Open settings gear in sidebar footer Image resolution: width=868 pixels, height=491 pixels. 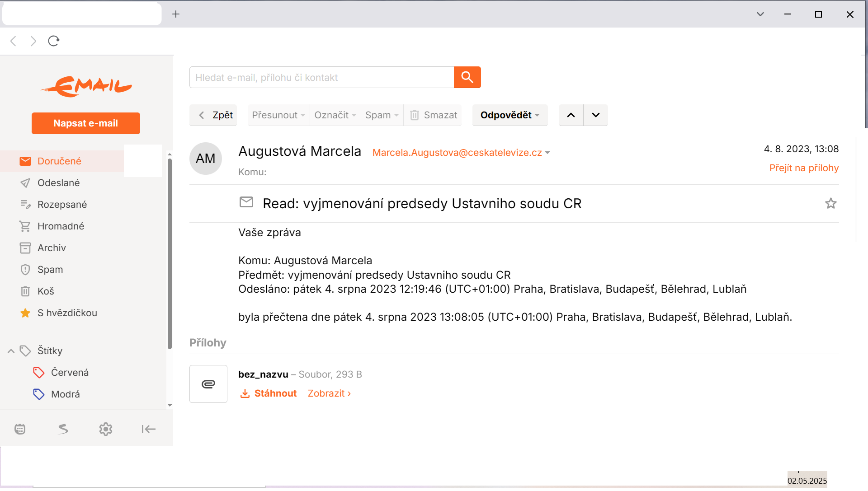[106, 429]
